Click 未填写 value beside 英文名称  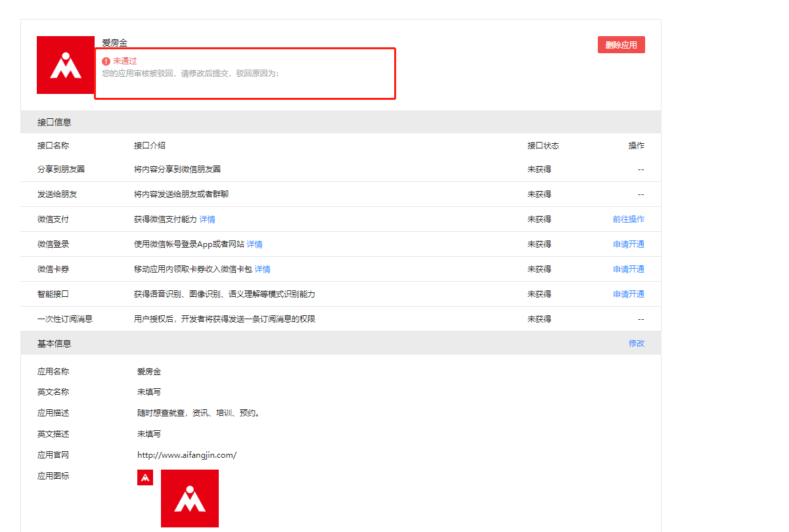point(149,392)
